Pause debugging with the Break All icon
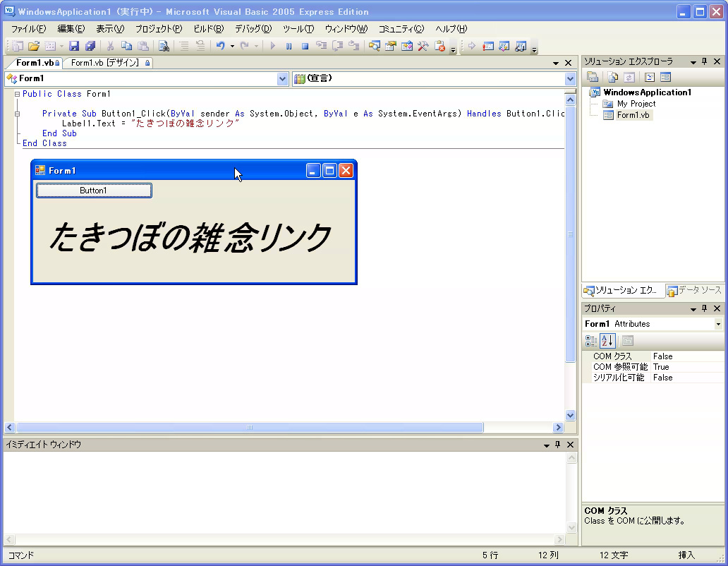 coord(289,47)
